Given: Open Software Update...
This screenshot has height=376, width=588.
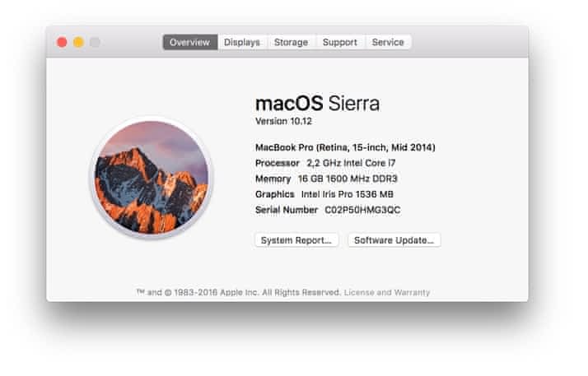Looking at the screenshot, I should [394, 240].
